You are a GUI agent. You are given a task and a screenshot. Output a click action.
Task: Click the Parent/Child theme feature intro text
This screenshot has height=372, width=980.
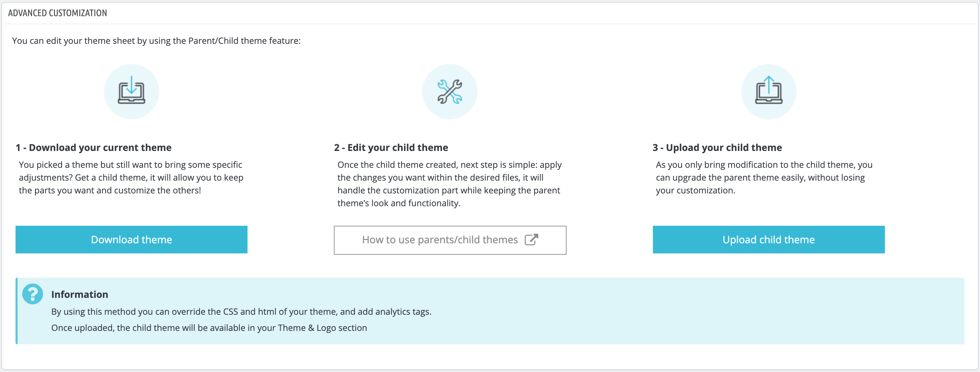[x=156, y=41]
